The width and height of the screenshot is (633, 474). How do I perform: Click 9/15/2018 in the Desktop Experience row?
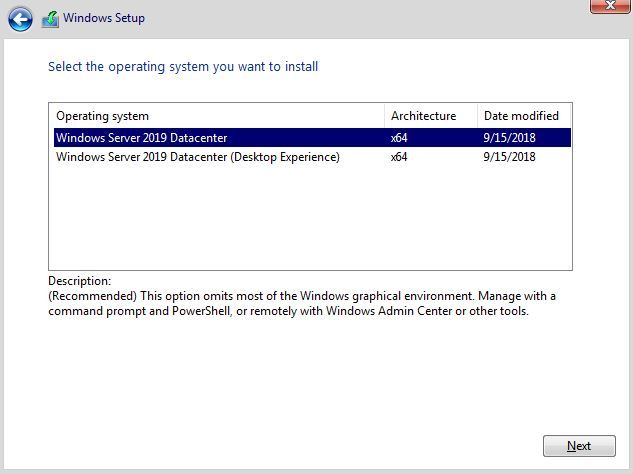pos(509,157)
